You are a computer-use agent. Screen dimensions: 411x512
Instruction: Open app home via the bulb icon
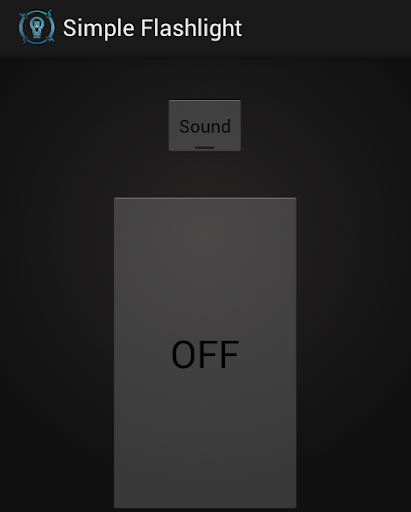[x=37, y=27]
